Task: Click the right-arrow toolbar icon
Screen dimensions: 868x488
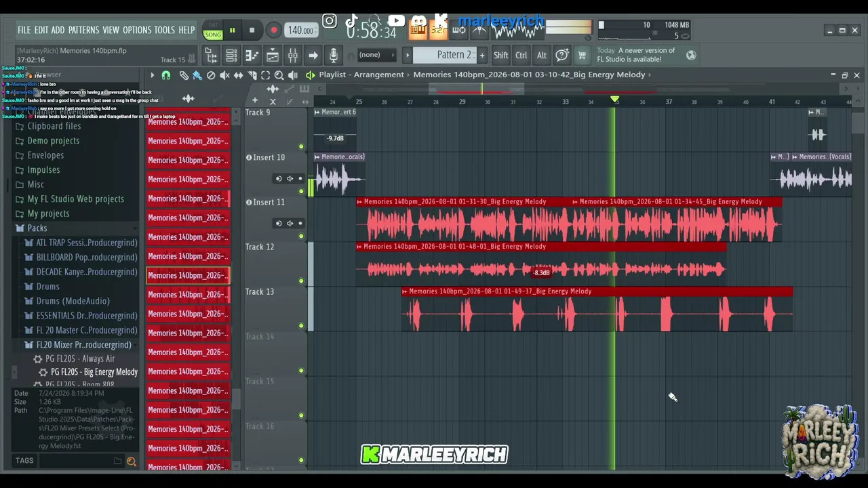Action: click(313, 55)
